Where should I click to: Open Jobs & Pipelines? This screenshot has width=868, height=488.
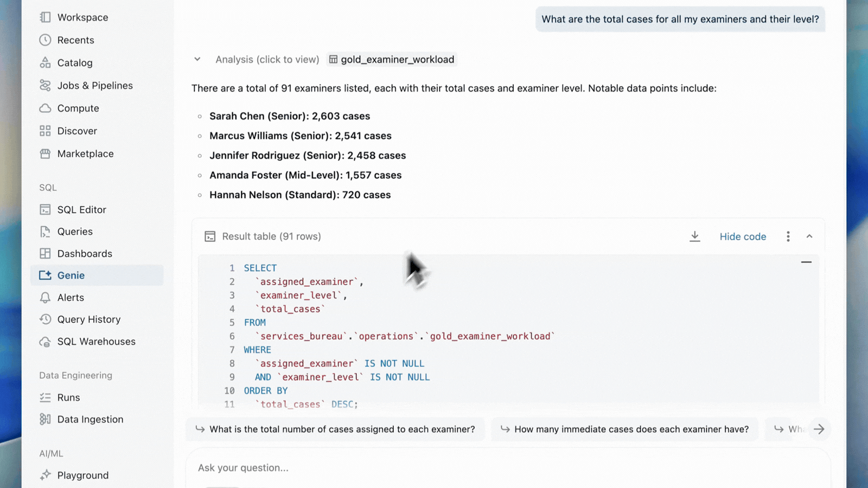tap(95, 85)
